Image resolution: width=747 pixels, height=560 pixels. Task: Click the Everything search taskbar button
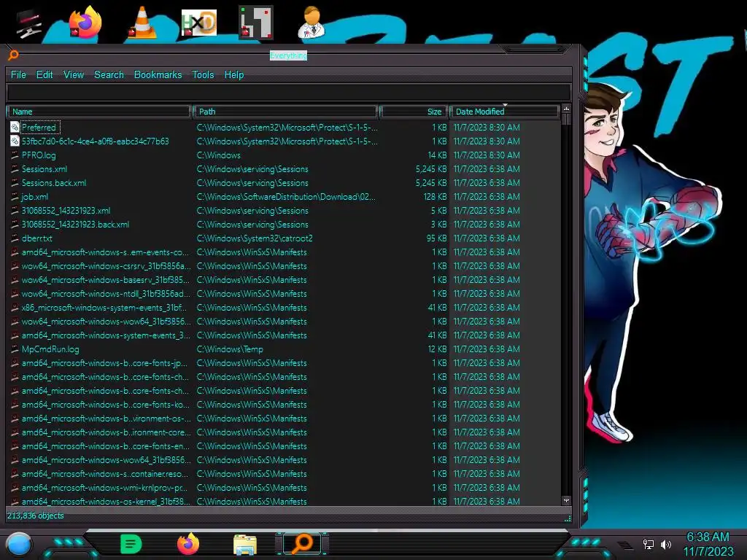pos(303,544)
